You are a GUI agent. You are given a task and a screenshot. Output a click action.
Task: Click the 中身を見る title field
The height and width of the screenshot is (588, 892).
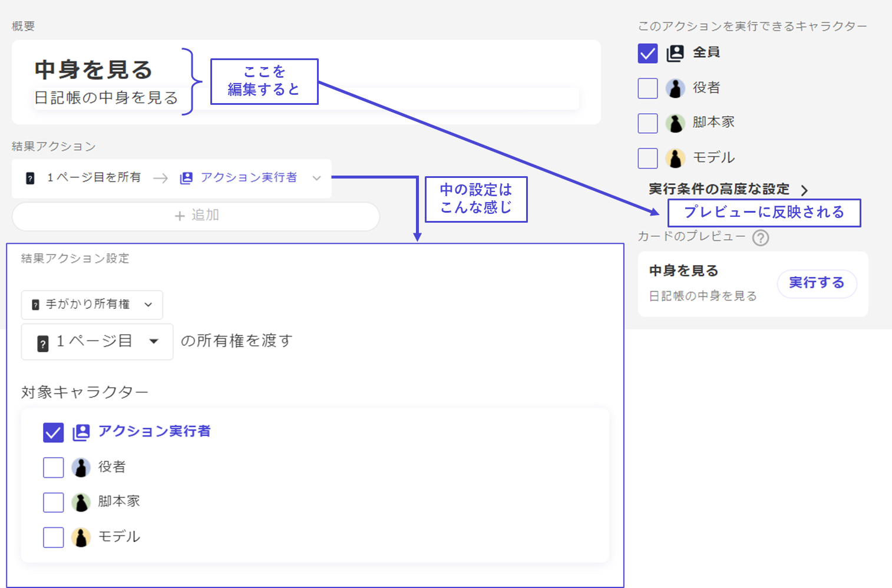coord(94,70)
